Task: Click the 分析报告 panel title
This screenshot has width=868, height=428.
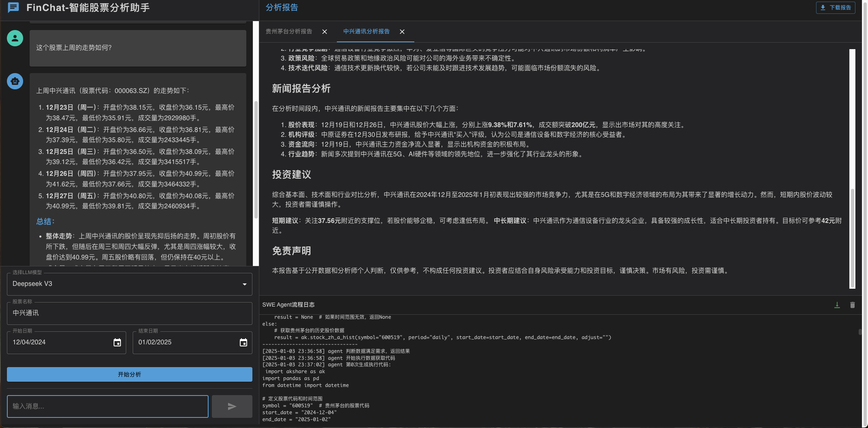Action: (282, 8)
